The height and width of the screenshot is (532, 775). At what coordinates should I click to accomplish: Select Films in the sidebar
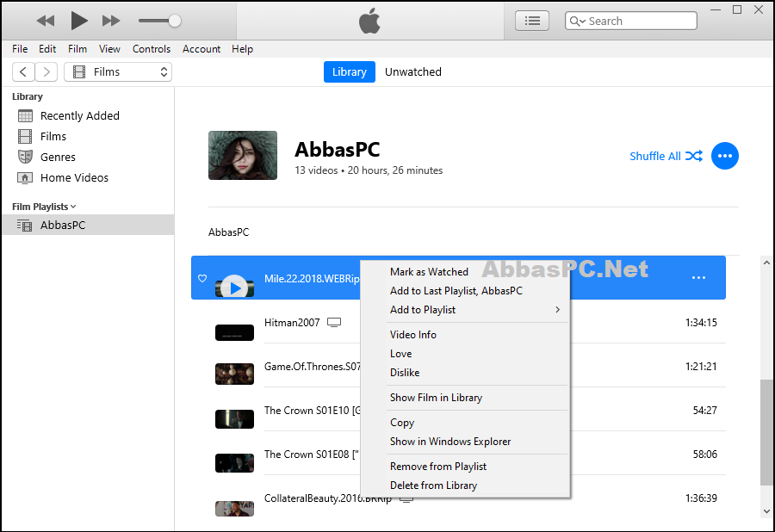(x=88, y=136)
